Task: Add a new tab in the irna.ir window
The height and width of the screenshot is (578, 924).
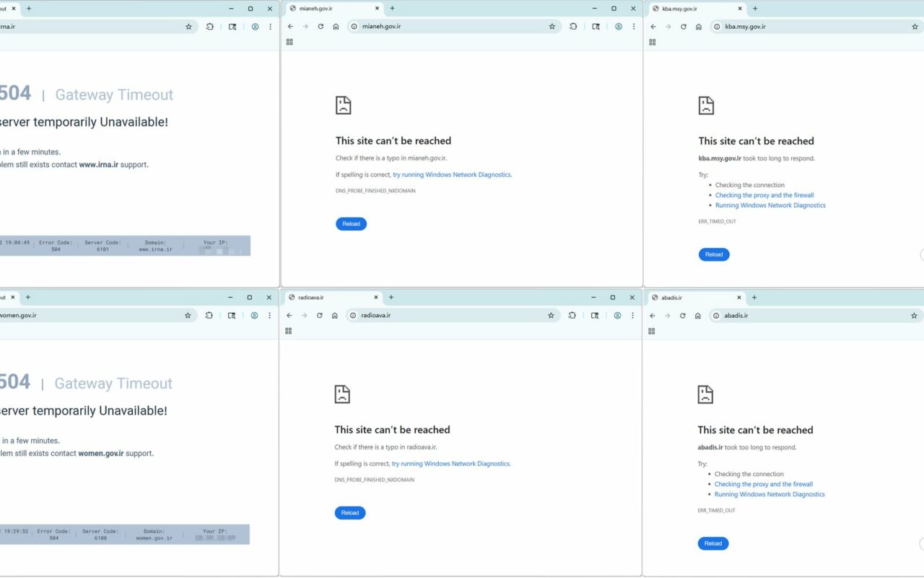Action: point(29,9)
